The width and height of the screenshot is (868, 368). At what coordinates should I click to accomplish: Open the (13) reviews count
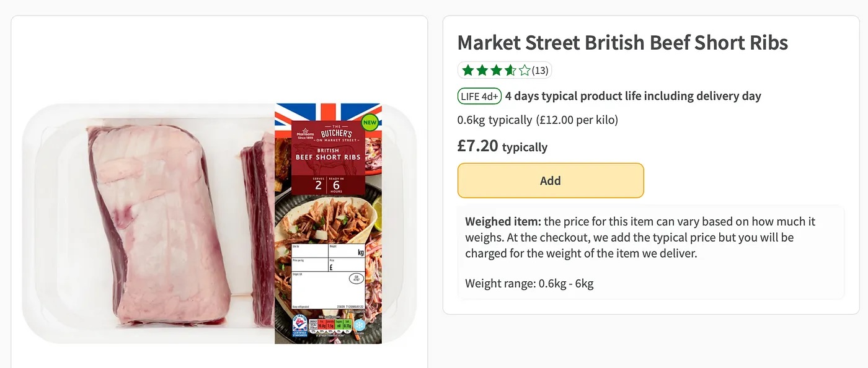(540, 71)
